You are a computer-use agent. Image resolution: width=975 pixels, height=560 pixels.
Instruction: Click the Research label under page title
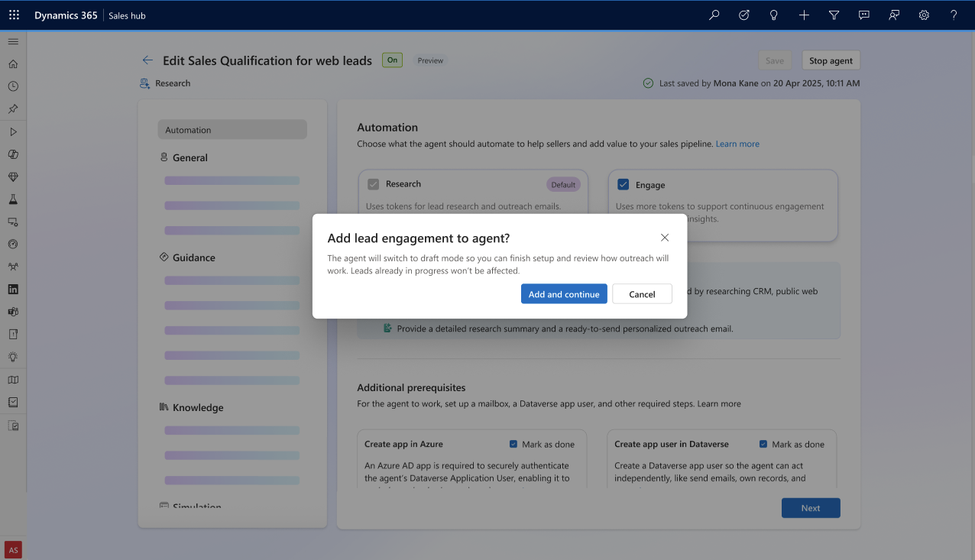click(x=173, y=83)
